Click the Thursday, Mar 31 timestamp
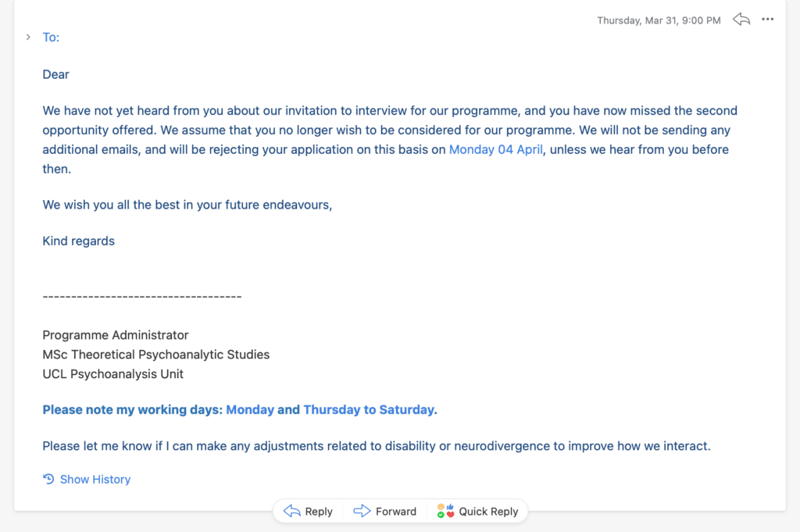The image size is (800, 532). (659, 20)
